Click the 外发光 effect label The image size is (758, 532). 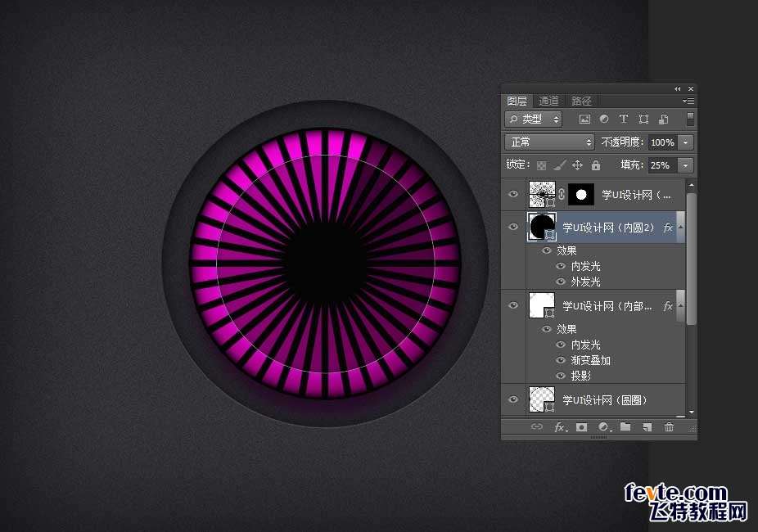click(x=585, y=282)
